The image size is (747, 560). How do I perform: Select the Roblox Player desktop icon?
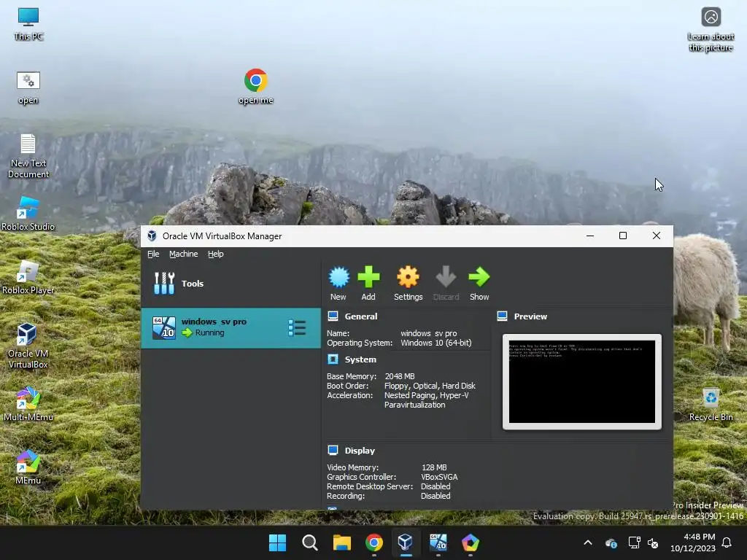[28, 278]
